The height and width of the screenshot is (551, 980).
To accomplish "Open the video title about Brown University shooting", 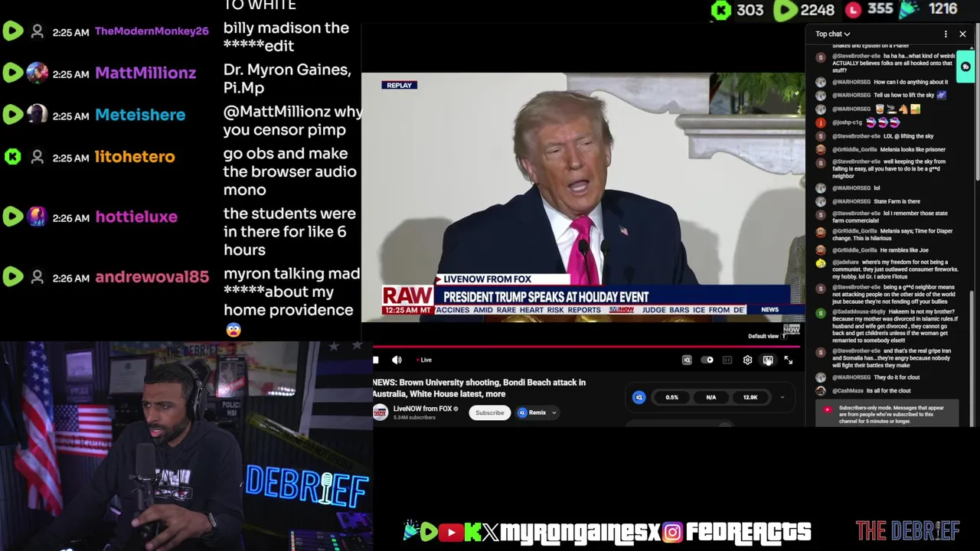I will point(479,388).
